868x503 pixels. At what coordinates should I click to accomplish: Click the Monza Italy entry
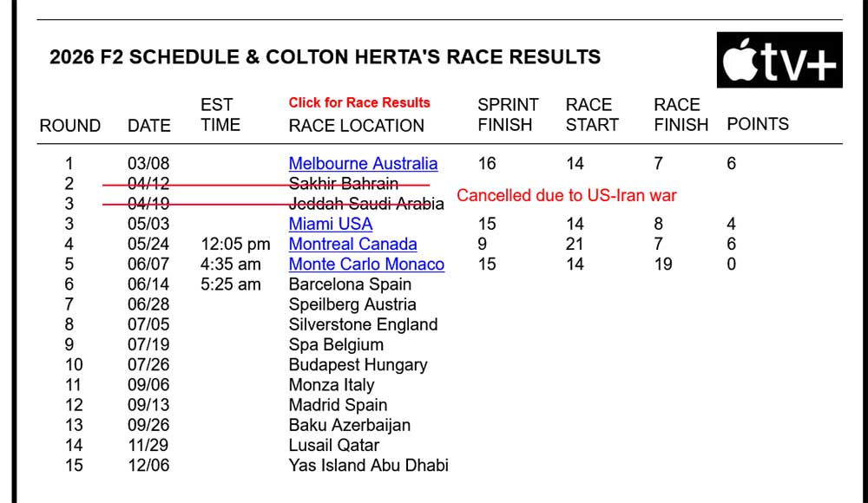click(332, 384)
